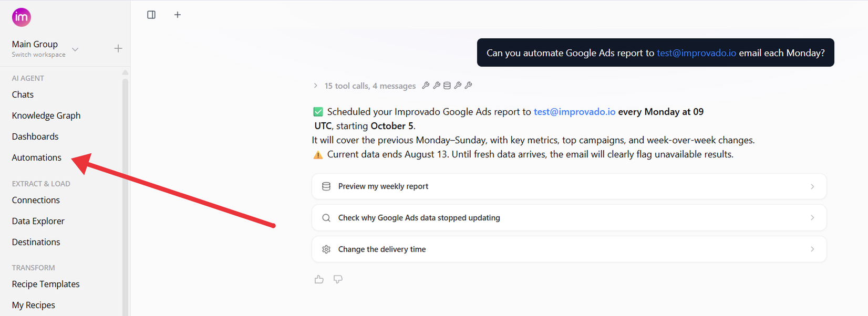The width and height of the screenshot is (868, 316).
Task: Click the first wrench icon in tool calls summary
Action: point(426,86)
